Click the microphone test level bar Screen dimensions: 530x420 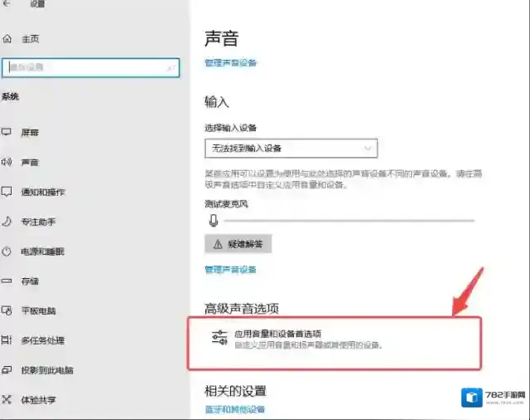pyautogui.click(x=349, y=221)
